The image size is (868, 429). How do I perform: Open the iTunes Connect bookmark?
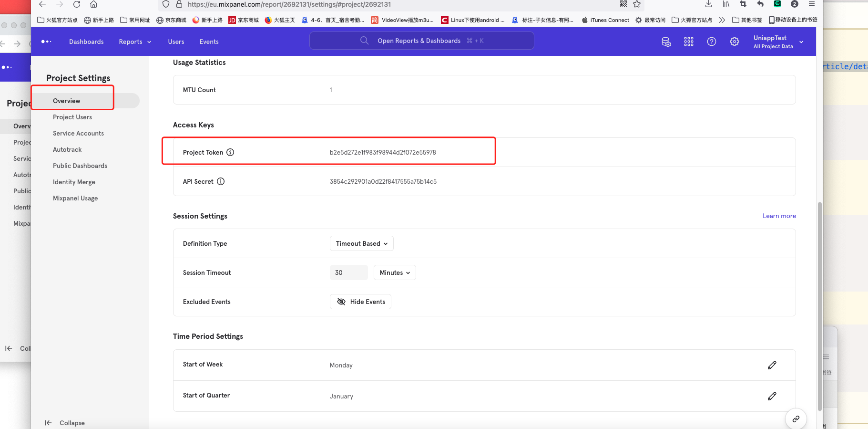[605, 20]
